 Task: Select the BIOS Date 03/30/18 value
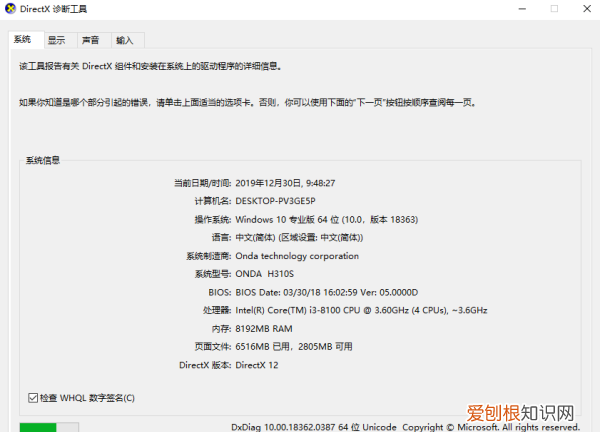point(326,292)
